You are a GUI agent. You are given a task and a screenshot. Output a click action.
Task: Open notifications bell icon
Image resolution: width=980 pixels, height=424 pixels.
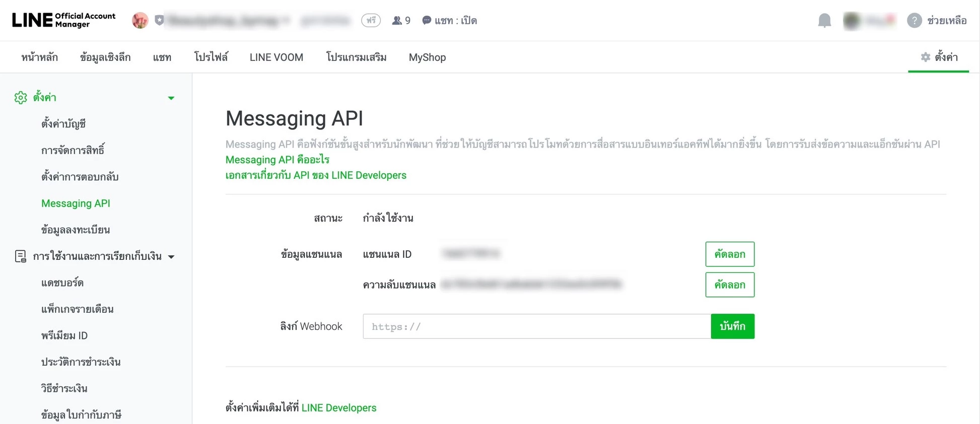824,20
